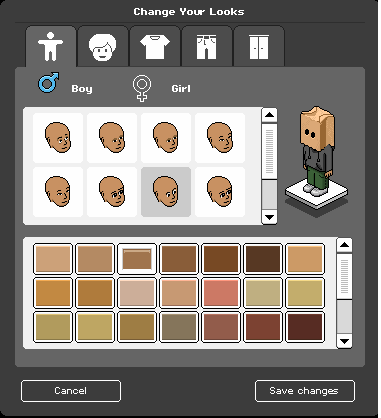Open the wardrobe tab
The width and height of the screenshot is (381, 418).
click(259, 46)
